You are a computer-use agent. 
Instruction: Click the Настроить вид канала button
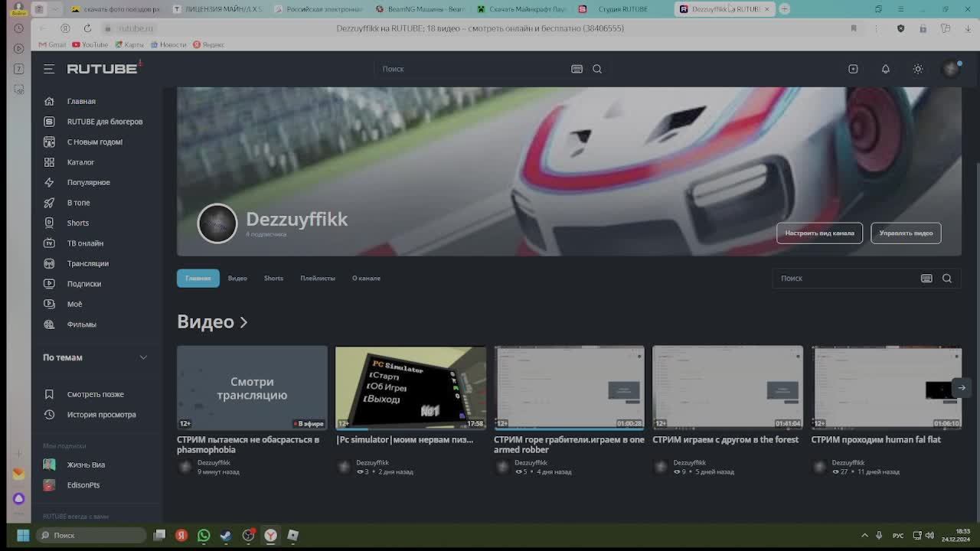point(819,233)
